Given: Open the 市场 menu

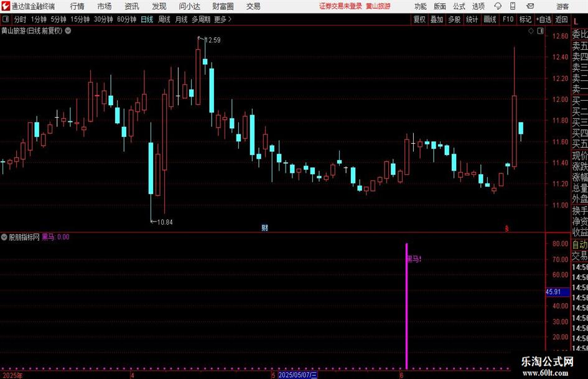Looking at the screenshot, I should point(105,6).
